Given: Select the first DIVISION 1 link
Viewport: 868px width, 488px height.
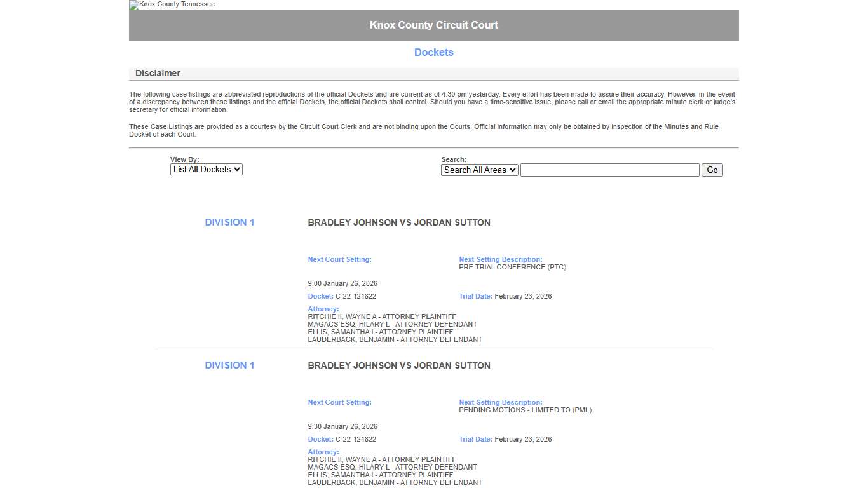Looking at the screenshot, I should 229,222.
